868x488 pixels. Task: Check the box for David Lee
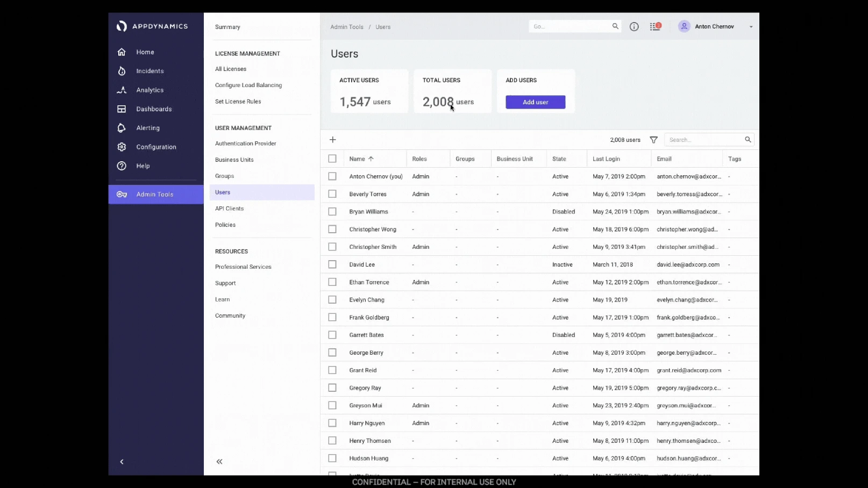click(x=332, y=264)
